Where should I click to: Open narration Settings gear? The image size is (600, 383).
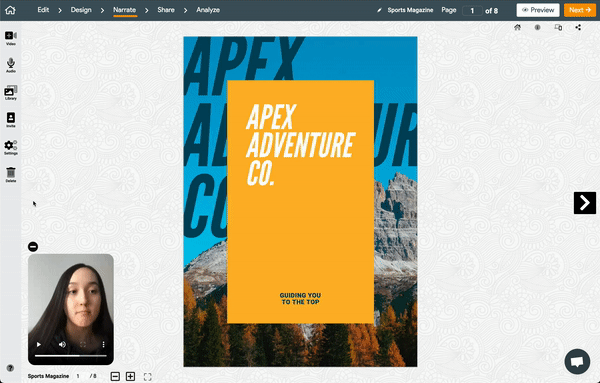coord(11,148)
